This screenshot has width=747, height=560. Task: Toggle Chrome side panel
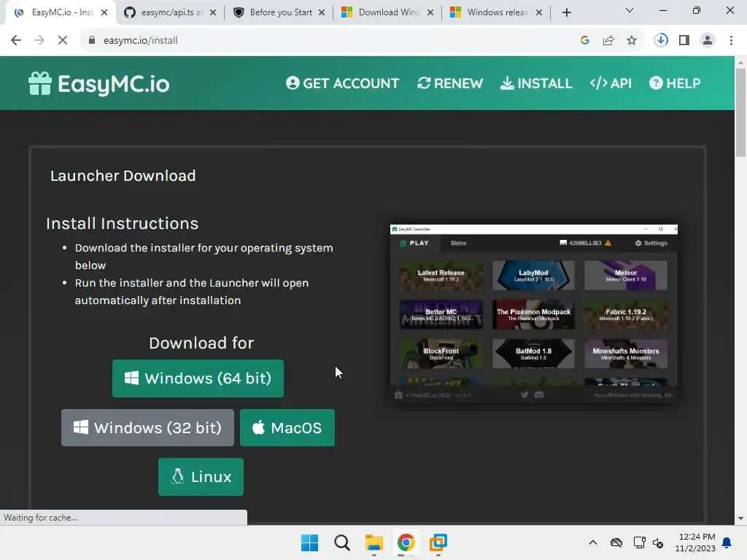click(x=684, y=41)
